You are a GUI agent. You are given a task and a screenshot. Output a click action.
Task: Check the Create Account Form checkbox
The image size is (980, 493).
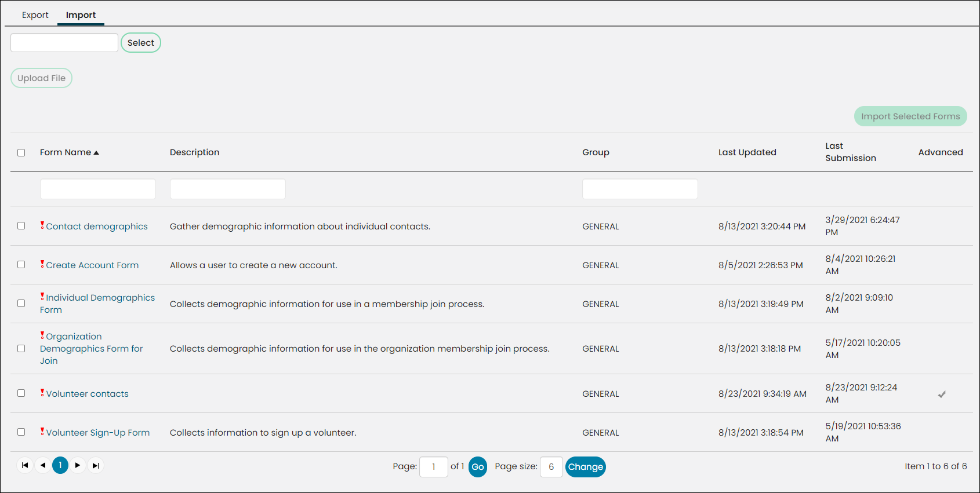[21, 264]
